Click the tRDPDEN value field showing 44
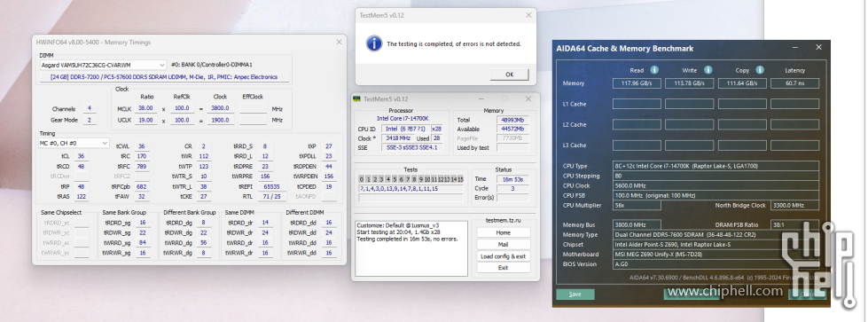This screenshot has height=322, width=868. 329,166
